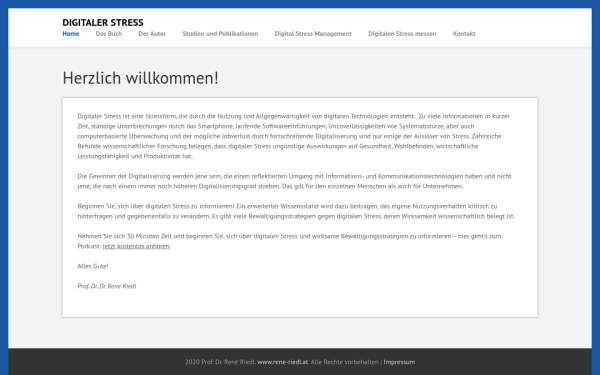Viewport: 600px width, 375px height.
Task: Navigate to the Kontakt page
Action: [464, 34]
